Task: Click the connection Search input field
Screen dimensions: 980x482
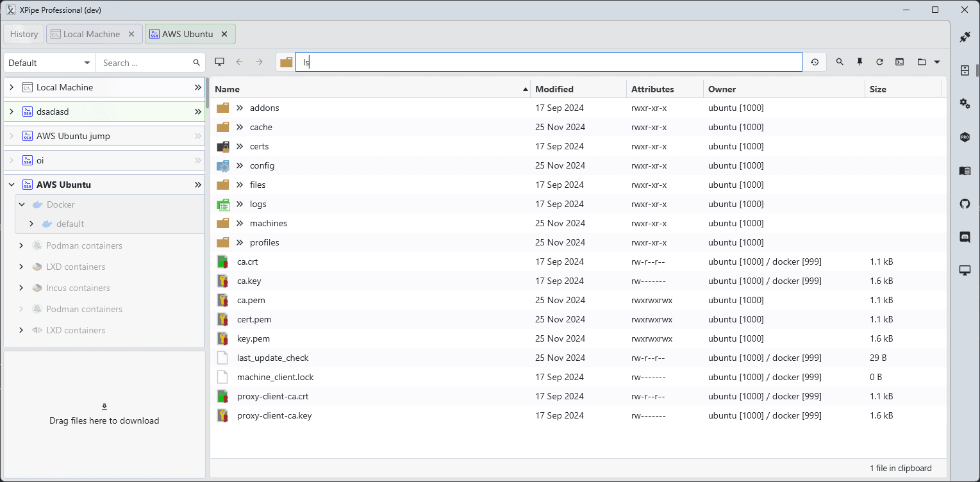Action: click(x=145, y=63)
